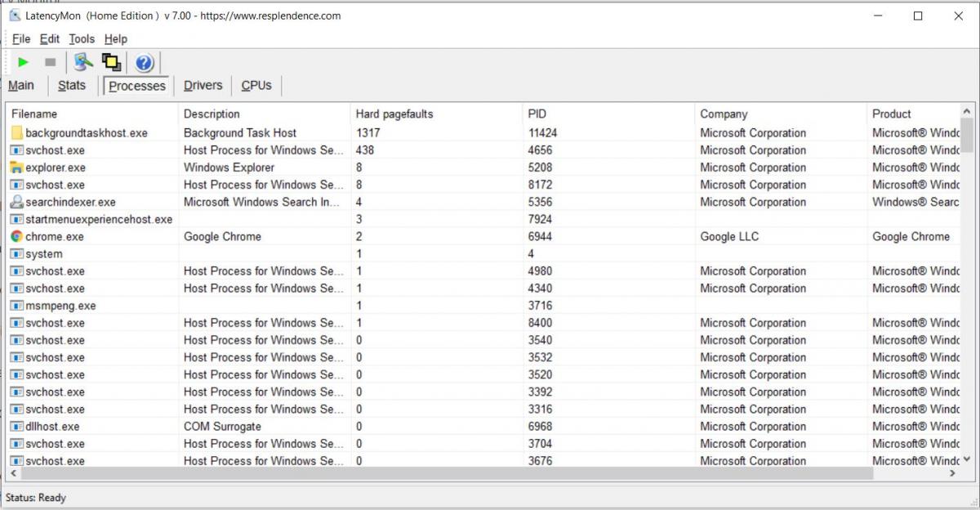
Task: Sort by the Company column header
Action: [x=782, y=114]
